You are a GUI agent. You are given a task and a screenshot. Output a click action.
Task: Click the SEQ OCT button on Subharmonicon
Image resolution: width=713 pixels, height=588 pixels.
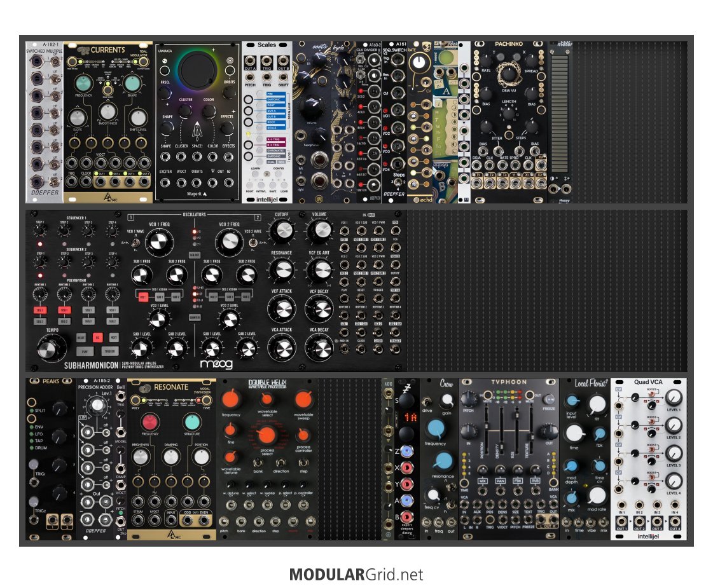pyautogui.click(x=195, y=255)
